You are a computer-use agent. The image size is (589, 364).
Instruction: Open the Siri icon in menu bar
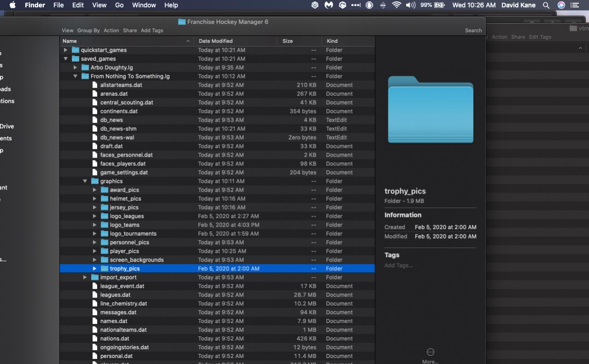561,5
